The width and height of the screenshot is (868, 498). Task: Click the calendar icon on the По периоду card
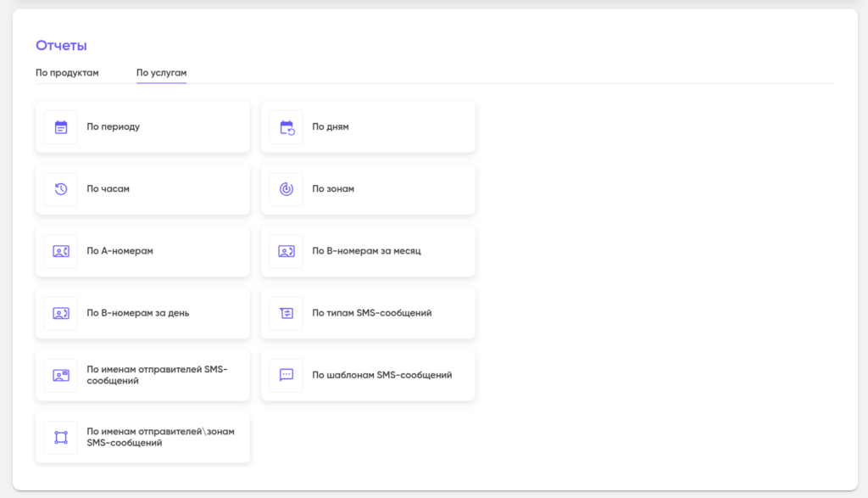pyautogui.click(x=61, y=127)
